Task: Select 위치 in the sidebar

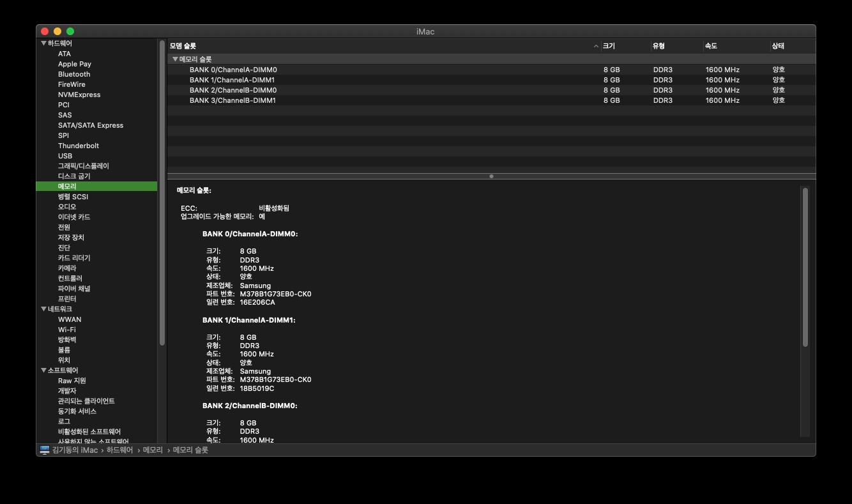Action: pos(64,360)
